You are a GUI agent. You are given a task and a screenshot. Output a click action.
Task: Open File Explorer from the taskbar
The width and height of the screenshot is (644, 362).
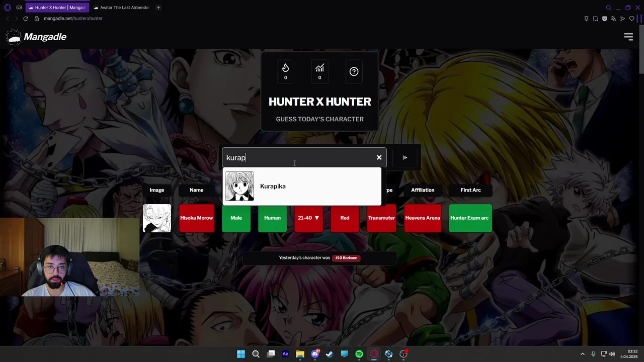[300, 354]
